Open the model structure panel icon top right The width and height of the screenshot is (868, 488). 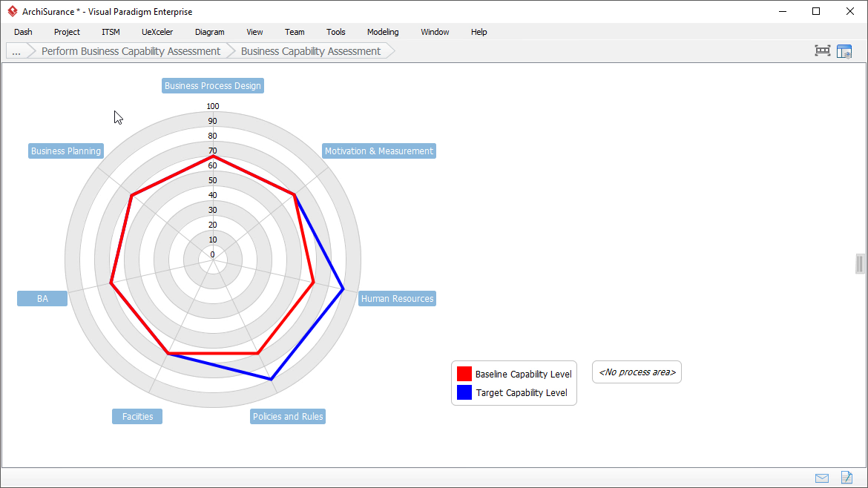pos(844,50)
